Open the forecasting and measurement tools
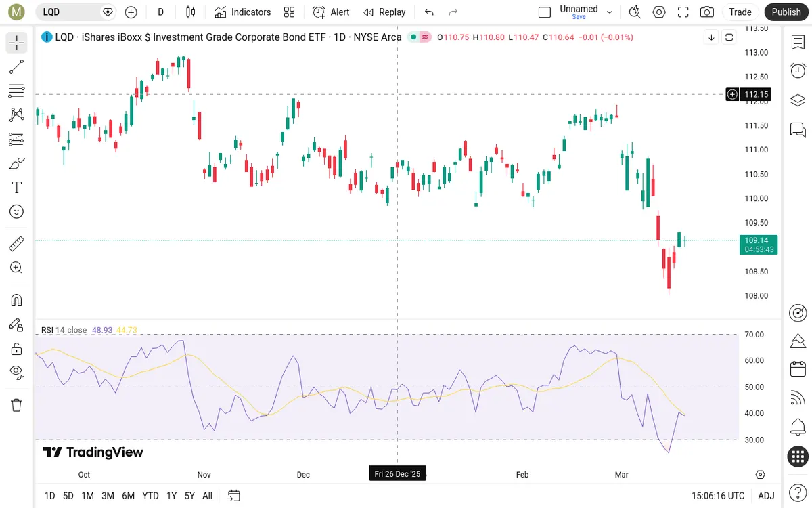Screen dimensions: 812x508 (17, 140)
